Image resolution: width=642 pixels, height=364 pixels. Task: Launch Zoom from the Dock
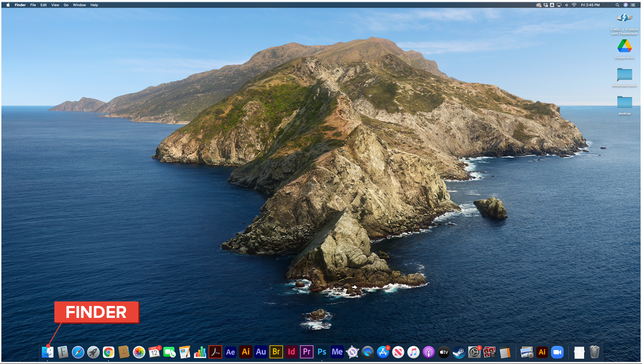[x=557, y=352]
